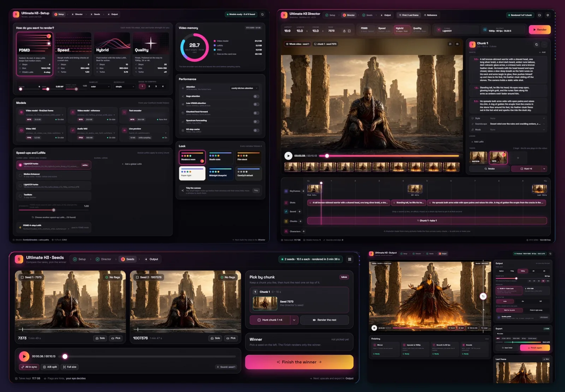Open three-dot menu in Chunk 1 panel
The image size is (565, 392).
click(544, 44)
